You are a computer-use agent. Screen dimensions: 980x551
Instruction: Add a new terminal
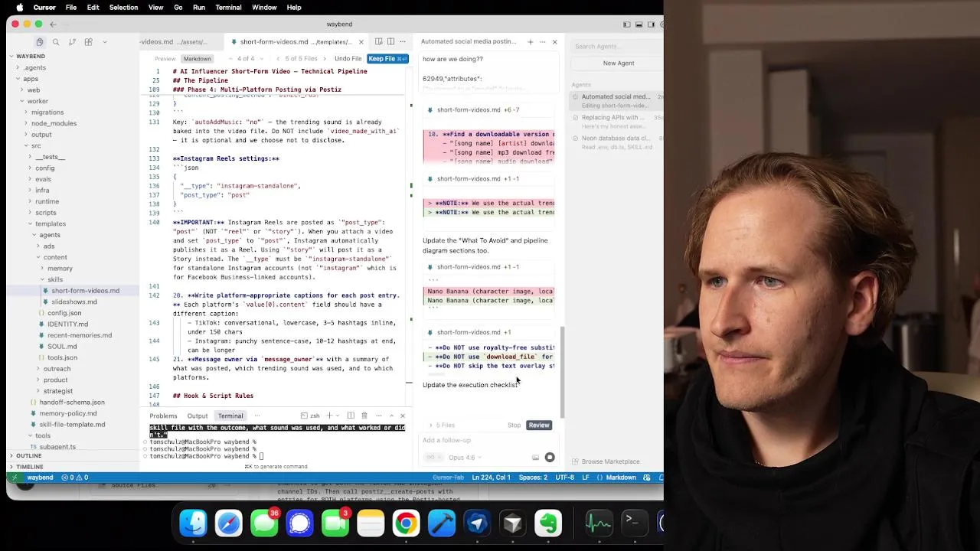point(329,416)
